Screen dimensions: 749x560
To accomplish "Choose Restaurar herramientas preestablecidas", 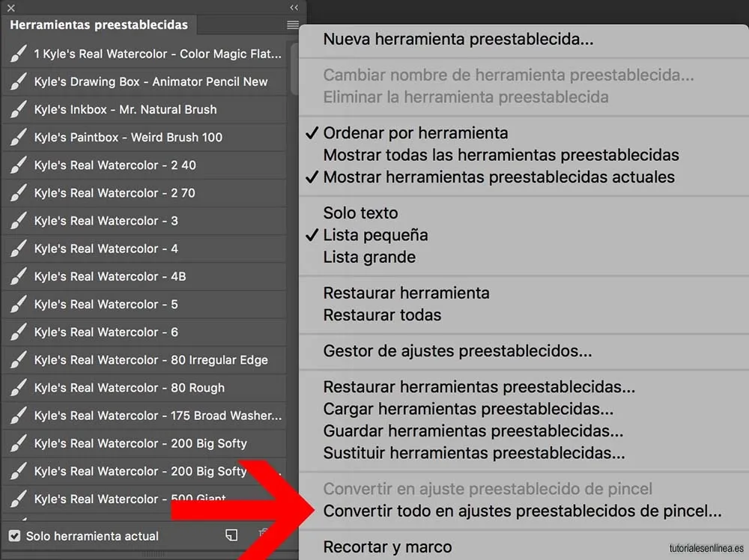I will (479, 387).
